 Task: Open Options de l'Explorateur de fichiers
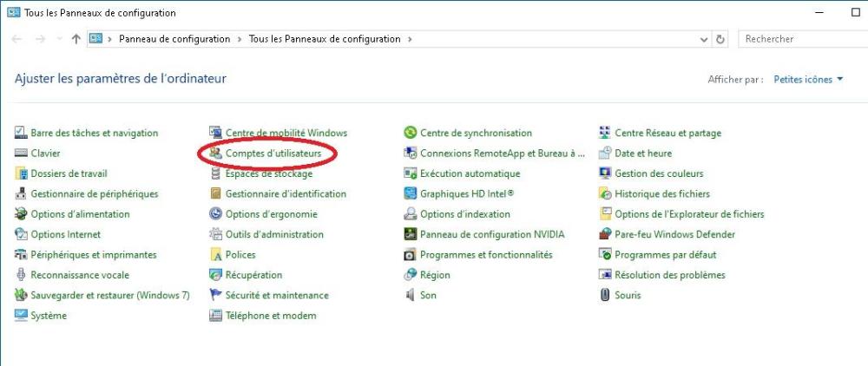pos(689,214)
